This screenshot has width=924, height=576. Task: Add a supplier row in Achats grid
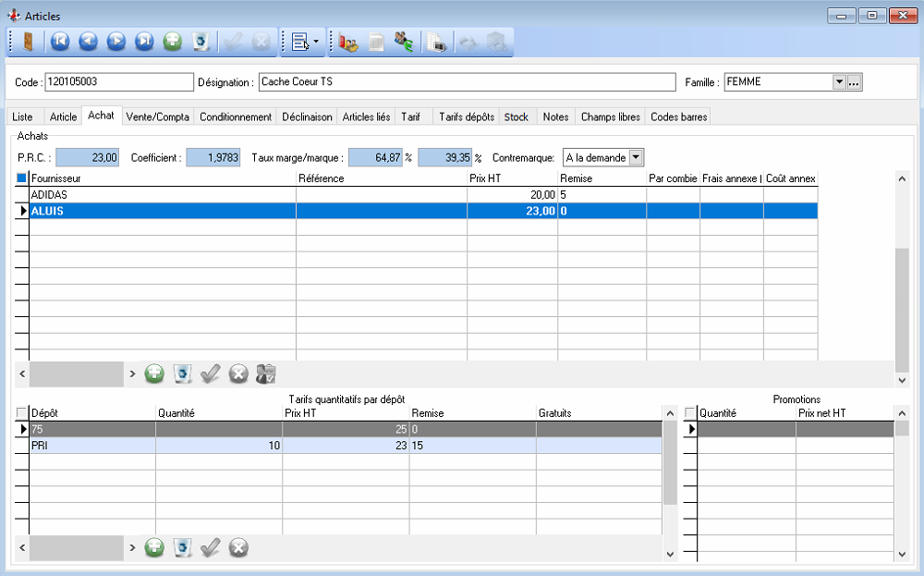[154, 374]
